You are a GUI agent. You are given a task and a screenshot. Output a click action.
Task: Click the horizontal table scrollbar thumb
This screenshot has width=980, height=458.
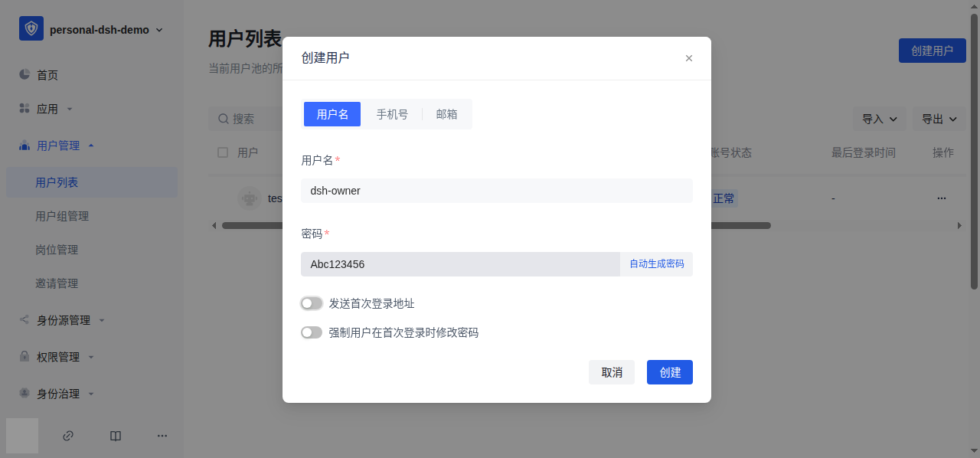pyautogui.click(x=496, y=226)
